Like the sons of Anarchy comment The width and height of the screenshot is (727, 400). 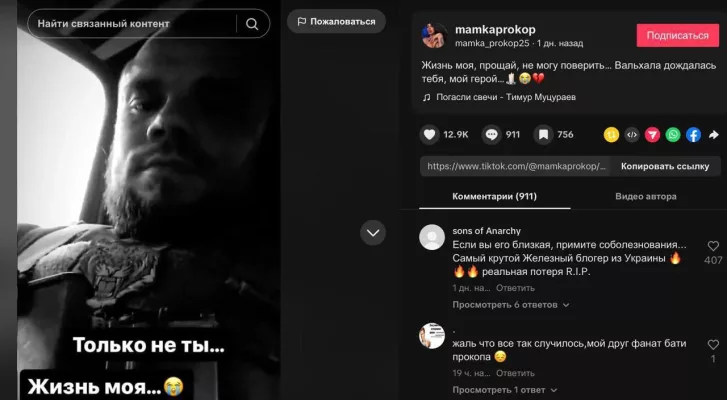pyautogui.click(x=713, y=246)
